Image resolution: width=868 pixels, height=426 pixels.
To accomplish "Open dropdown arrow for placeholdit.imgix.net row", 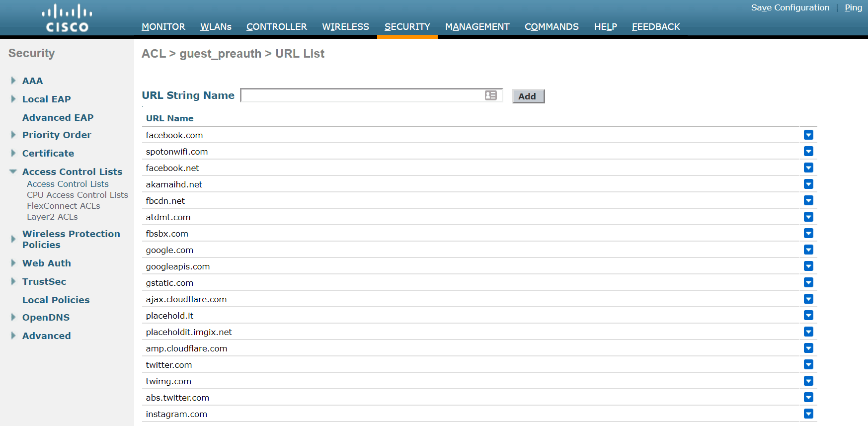I will click(808, 332).
